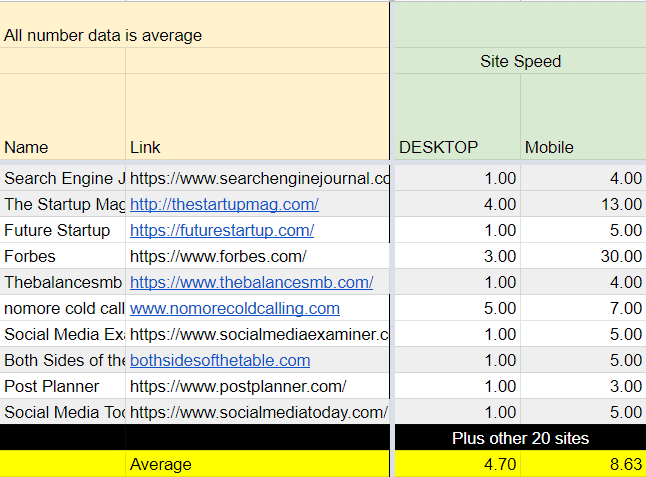
Task: Select the Forbes name cell
Action: [x=63, y=256]
